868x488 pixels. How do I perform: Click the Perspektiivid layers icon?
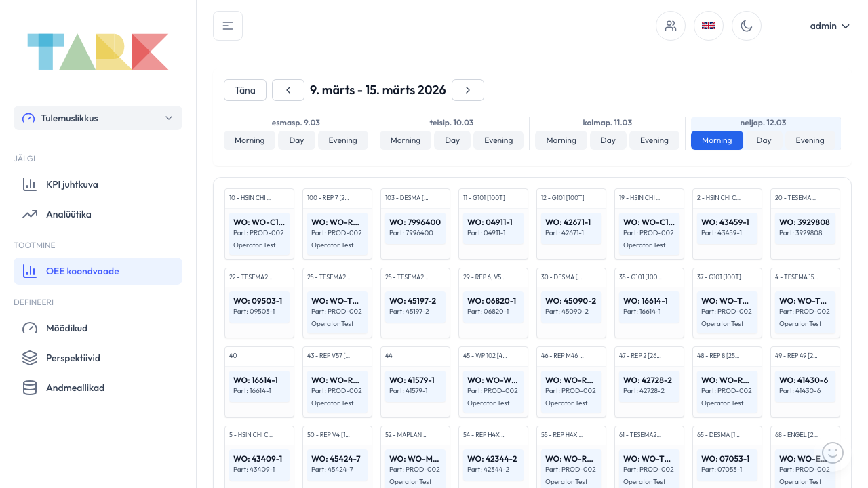tap(30, 358)
